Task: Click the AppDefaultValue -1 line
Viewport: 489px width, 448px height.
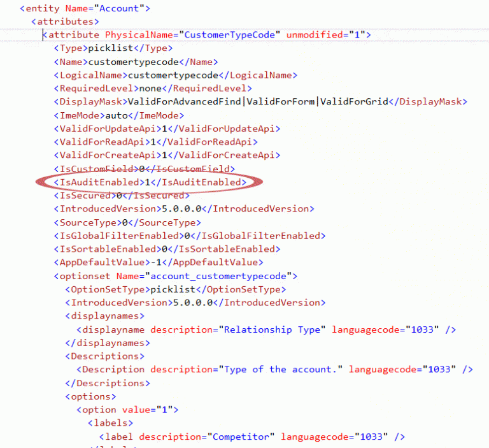Action: (159, 263)
